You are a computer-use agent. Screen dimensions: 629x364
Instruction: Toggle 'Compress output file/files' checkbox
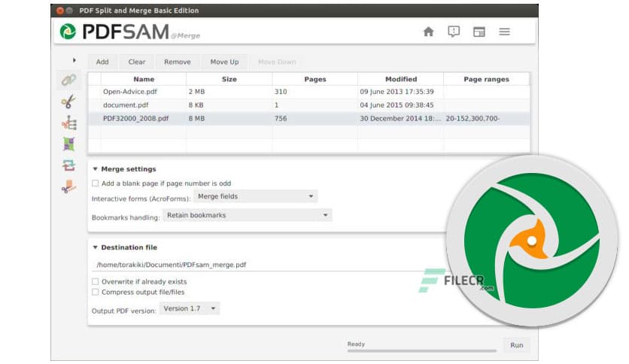pos(96,292)
